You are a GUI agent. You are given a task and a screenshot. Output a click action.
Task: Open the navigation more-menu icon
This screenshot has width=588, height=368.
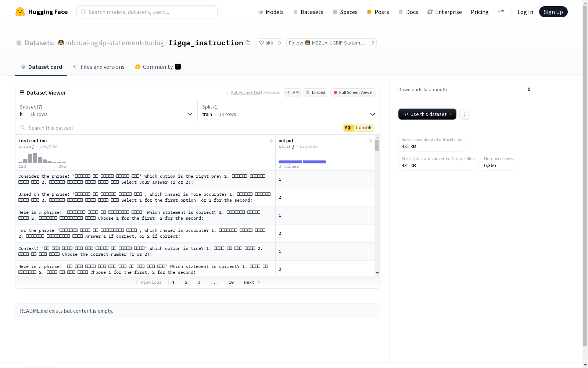[501, 12]
